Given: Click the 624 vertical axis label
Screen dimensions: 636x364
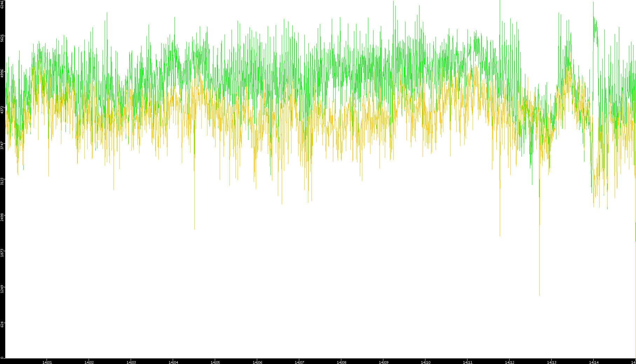Looking at the screenshot, I should pos(2,324).
